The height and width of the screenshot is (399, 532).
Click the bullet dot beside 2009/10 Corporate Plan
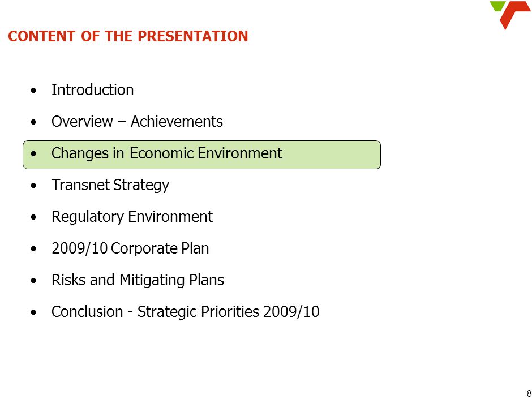point(33,250)
